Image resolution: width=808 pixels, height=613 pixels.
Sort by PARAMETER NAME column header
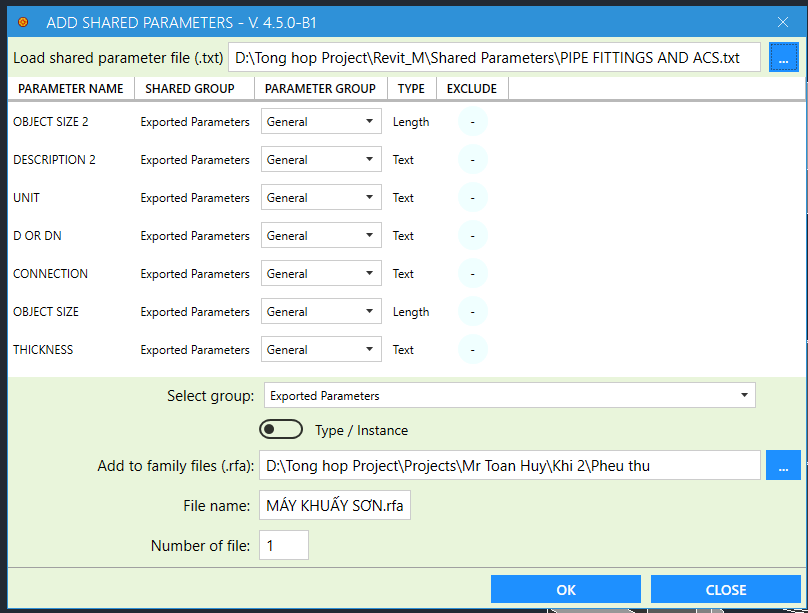tap(71, 89)
